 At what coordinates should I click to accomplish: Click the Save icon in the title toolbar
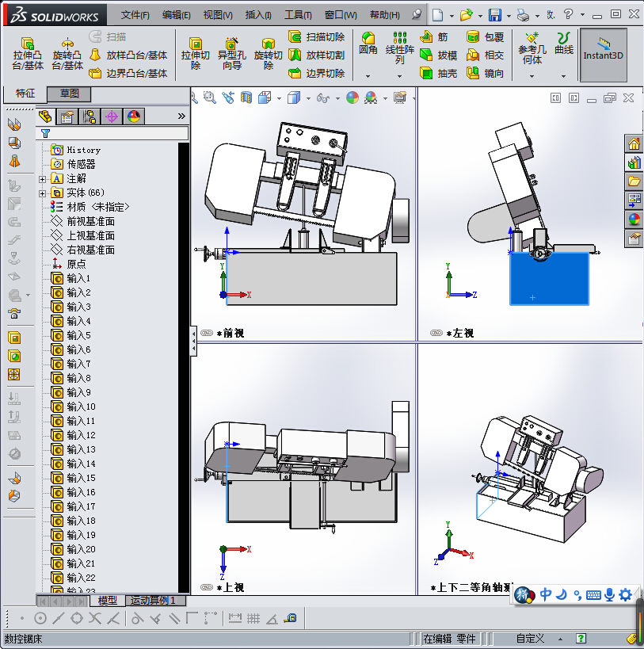click(495, 15)
